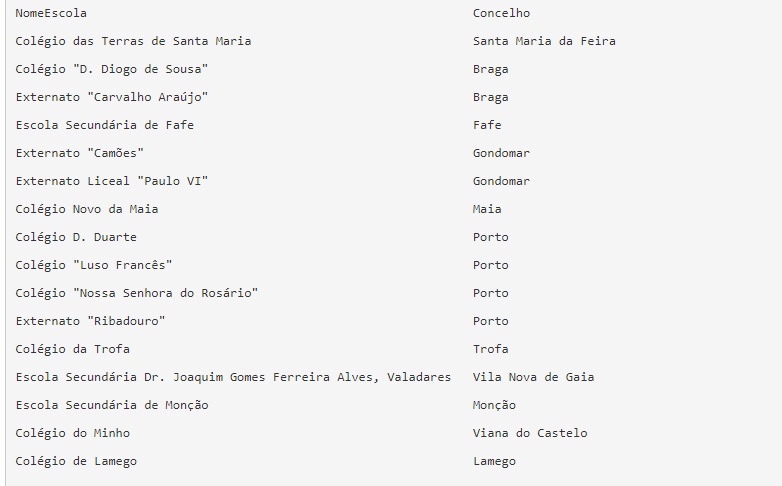Click the NomeEscola column header

point(51,13)
